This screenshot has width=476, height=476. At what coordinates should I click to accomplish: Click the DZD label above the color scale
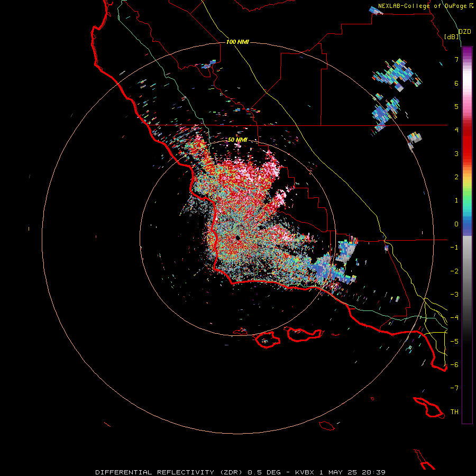pos(465,32)
